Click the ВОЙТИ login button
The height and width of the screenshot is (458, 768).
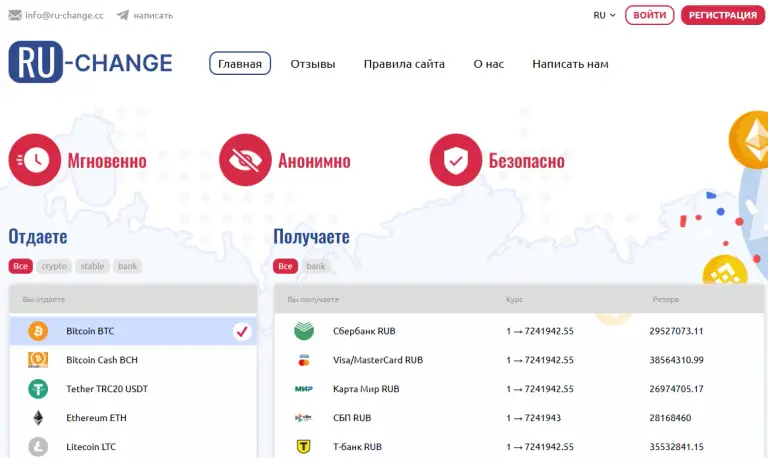point(649,15)
